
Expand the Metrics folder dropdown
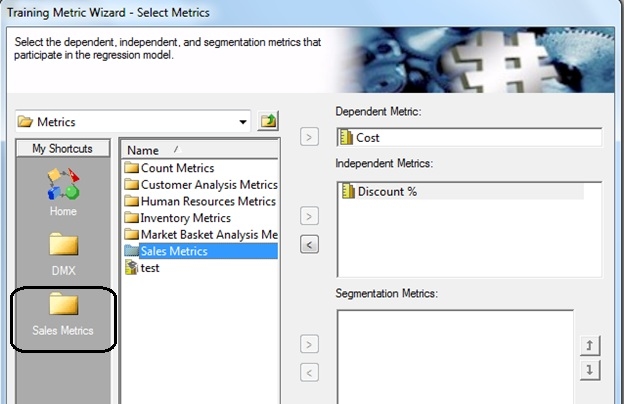(x=243, y=122)
